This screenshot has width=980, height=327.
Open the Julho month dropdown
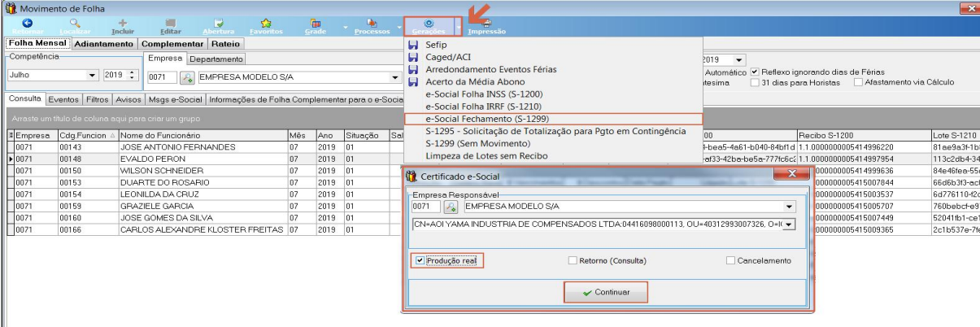point(91,75)
